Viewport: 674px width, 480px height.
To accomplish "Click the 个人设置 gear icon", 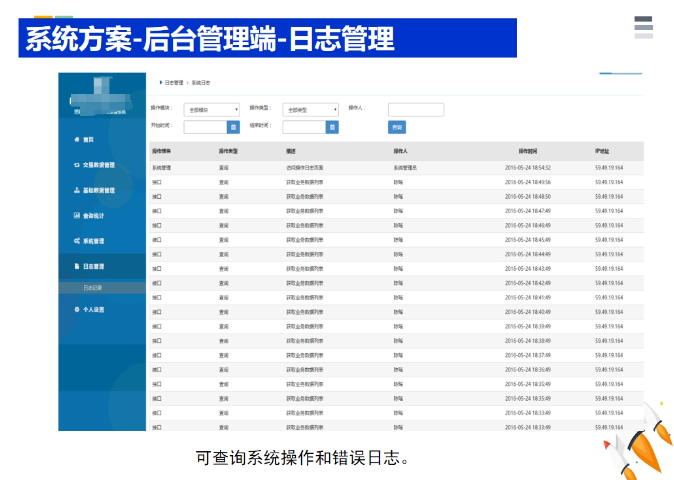I will pos(77,309).
